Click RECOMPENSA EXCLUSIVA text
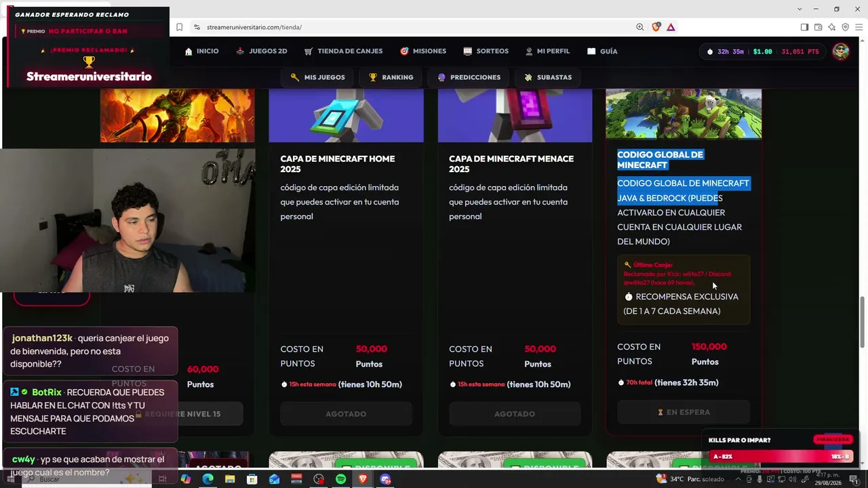 [x=681, y=304]
